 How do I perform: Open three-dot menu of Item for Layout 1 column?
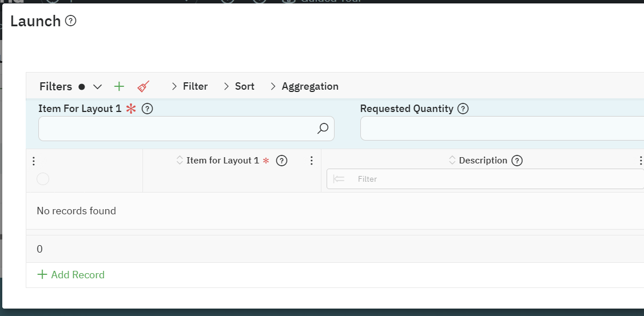click(x=312, y=161)
